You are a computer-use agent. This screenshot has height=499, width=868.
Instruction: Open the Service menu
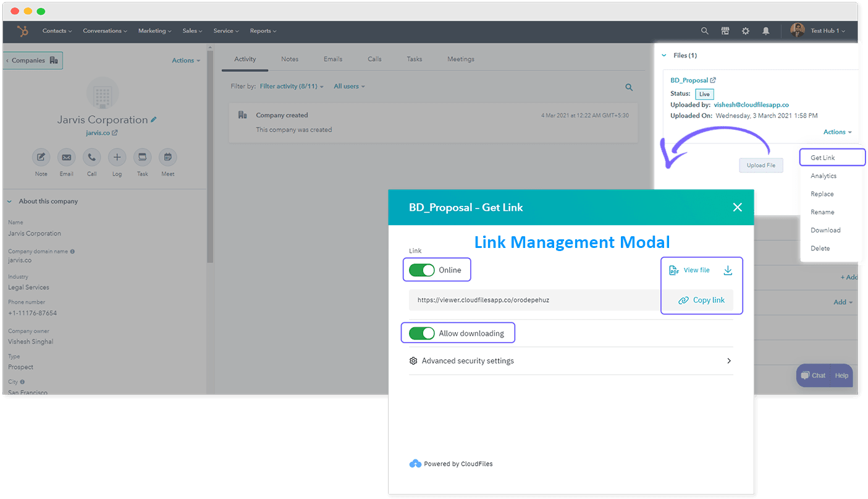tap(227, 31)
